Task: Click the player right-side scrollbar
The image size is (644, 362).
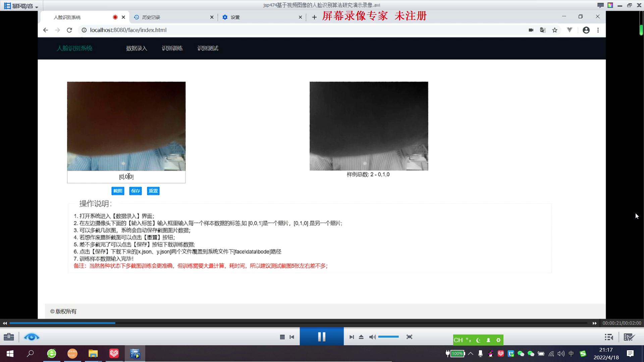Action: pos(641,30)
